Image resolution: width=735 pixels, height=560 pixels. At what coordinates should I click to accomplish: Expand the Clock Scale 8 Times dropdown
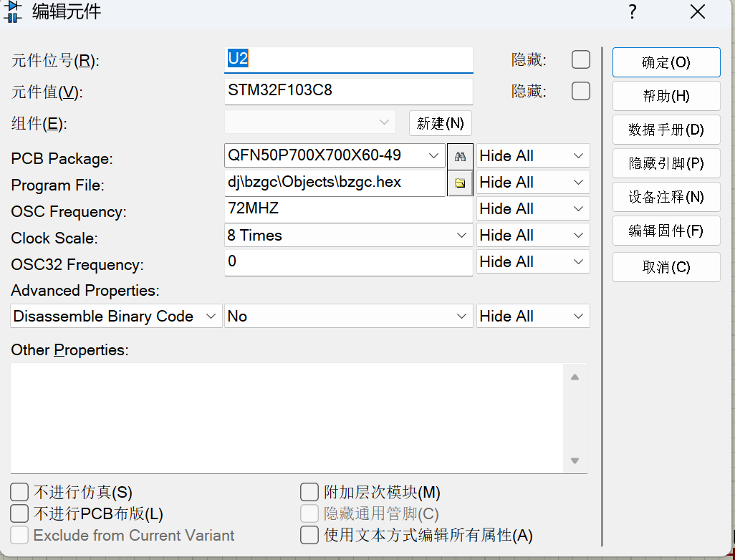[x=348, y=236]
